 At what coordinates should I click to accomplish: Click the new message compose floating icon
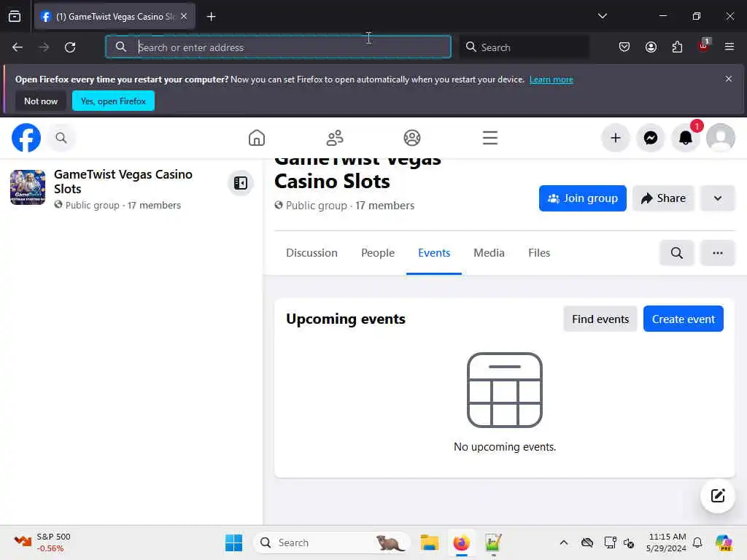coord(718,496)
